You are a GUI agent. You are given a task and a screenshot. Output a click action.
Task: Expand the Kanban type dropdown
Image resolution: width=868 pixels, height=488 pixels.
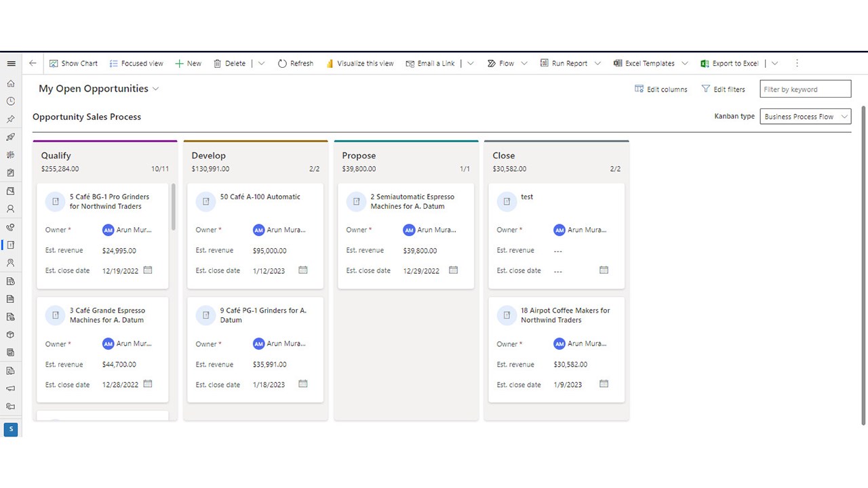806,117
